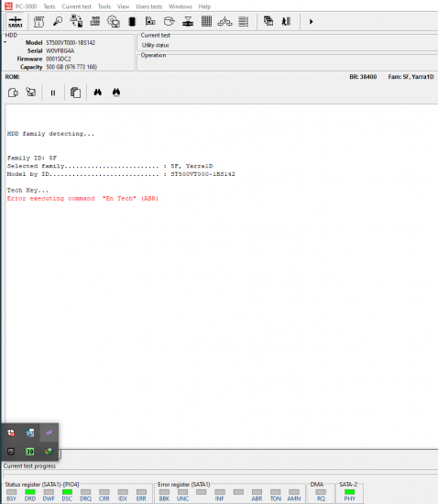
Task: Click the chip ROM icon in toolbar
Action: coord(132,22)
